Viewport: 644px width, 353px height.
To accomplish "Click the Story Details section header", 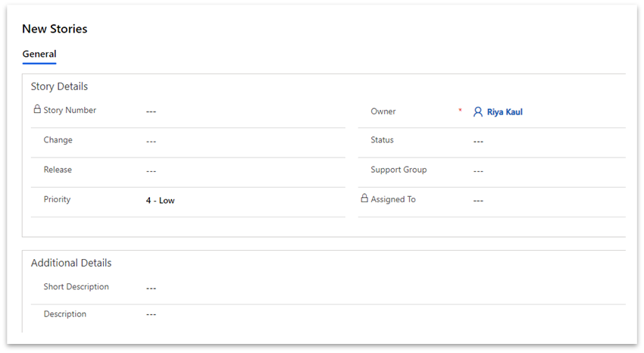I will click(59, 86).
